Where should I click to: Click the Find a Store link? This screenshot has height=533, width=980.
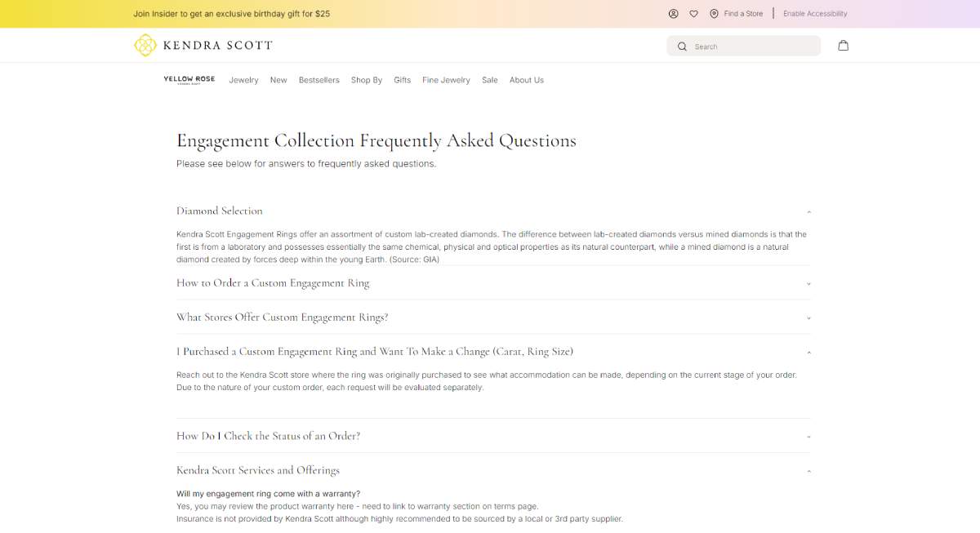743,14
